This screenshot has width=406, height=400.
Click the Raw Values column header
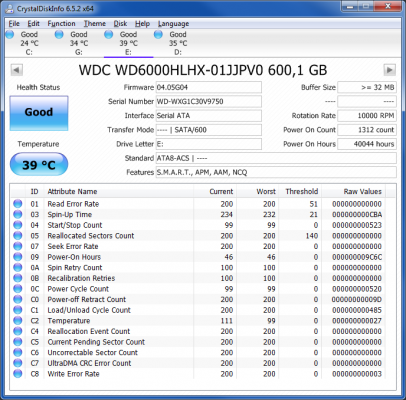(353, 191)
